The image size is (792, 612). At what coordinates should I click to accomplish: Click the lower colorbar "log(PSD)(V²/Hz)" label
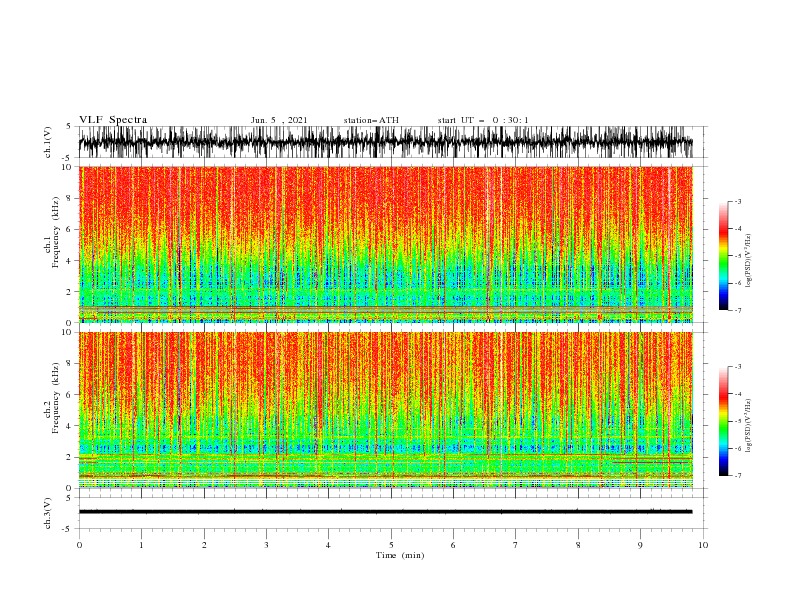[748, 425]
